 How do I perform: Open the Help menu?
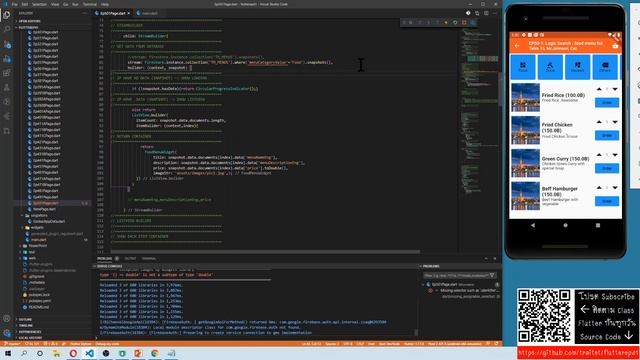[105, 4]
